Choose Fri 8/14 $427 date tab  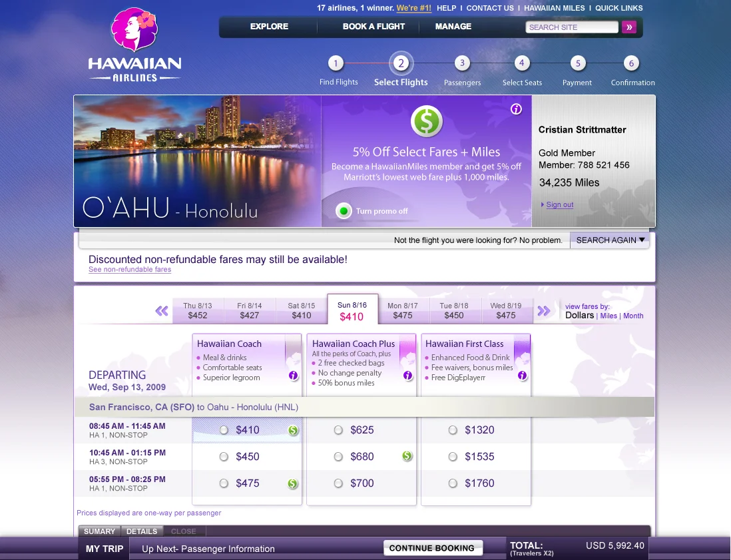coord(250,310)
